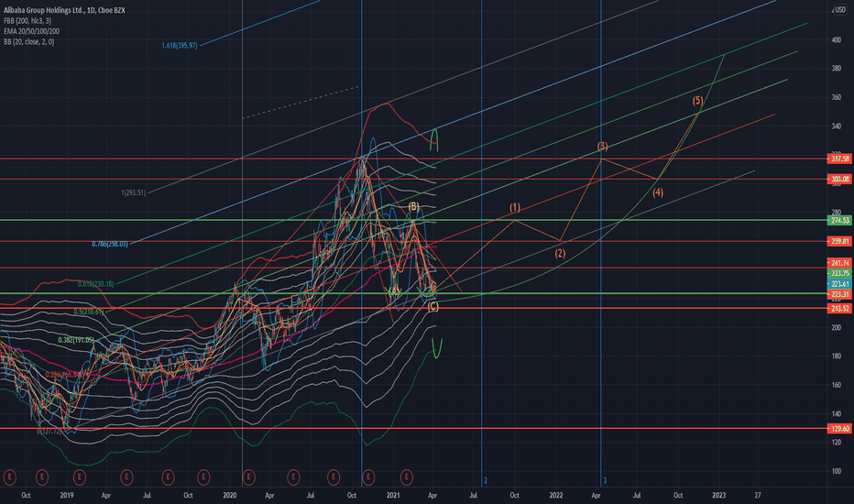Click the 0(127.72) Fibonacci level label
The height and width of the screenshot is (504, 854).
tap(50, 431)
